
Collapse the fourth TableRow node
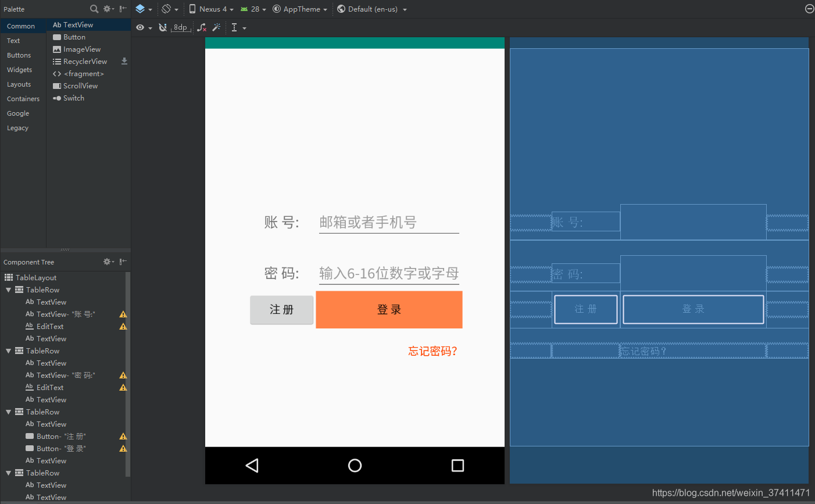coord(8,473)
